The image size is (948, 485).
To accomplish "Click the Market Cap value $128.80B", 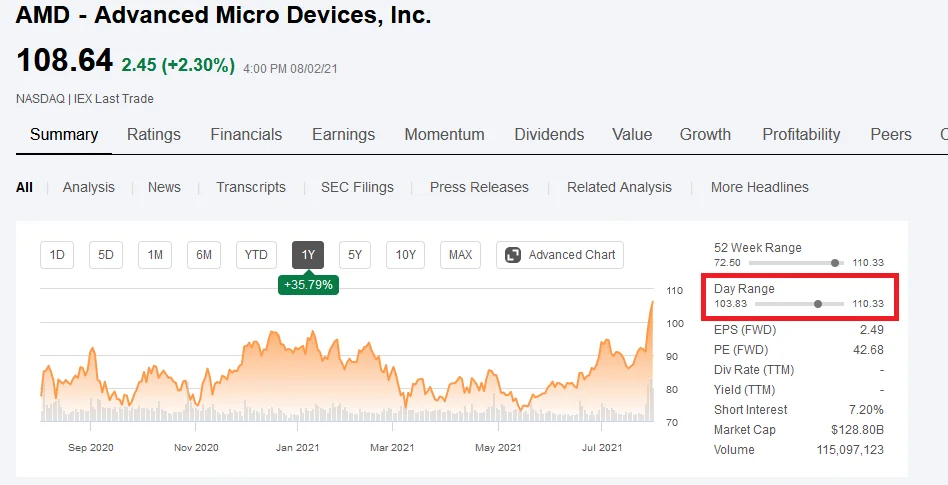I will 857,430.
